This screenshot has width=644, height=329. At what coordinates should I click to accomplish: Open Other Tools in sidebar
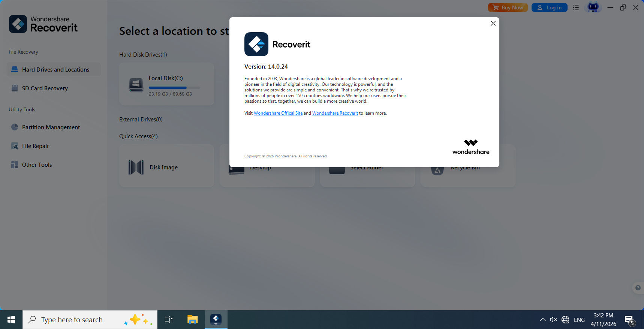(54, 165)
